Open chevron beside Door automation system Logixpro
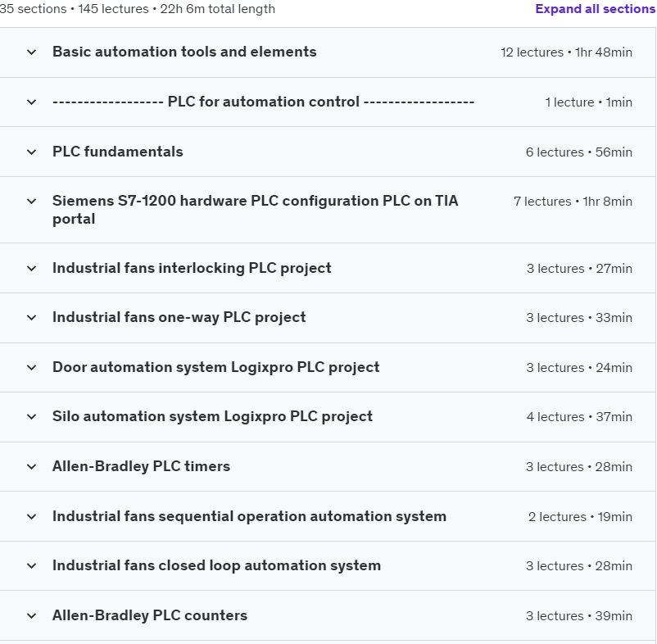This screenshot has width=657, height=644. tap(32, 368)
